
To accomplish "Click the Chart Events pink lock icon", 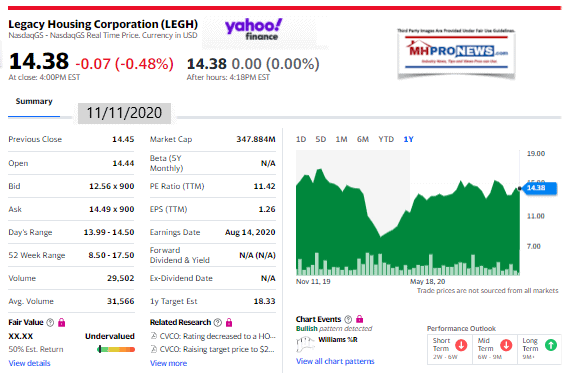I will 359,319.
